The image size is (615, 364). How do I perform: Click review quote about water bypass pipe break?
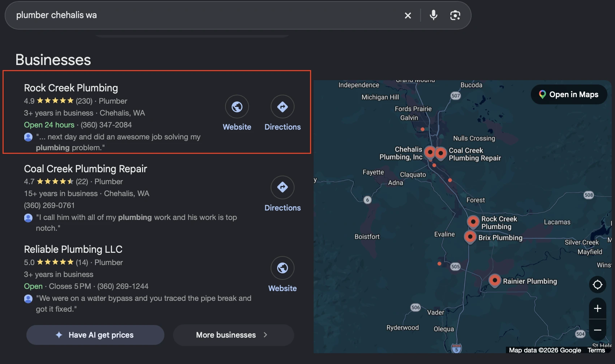[x=143, y=304]
